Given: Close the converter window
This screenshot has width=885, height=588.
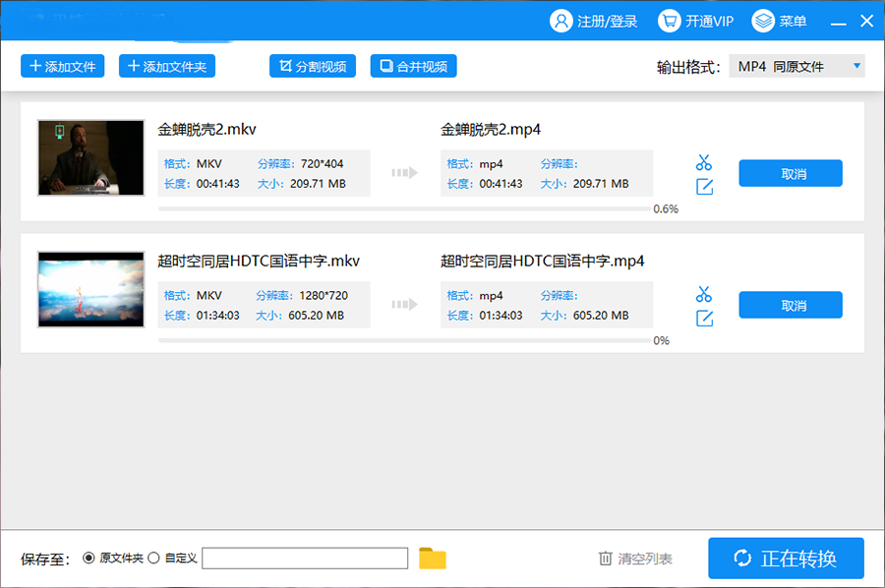Looking at the screenshot, I should coord(867,22).
